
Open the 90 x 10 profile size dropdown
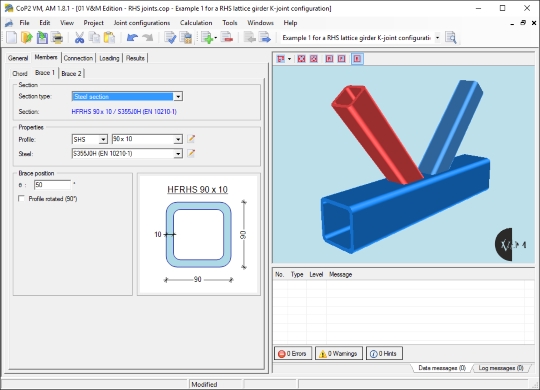[178, 140]
